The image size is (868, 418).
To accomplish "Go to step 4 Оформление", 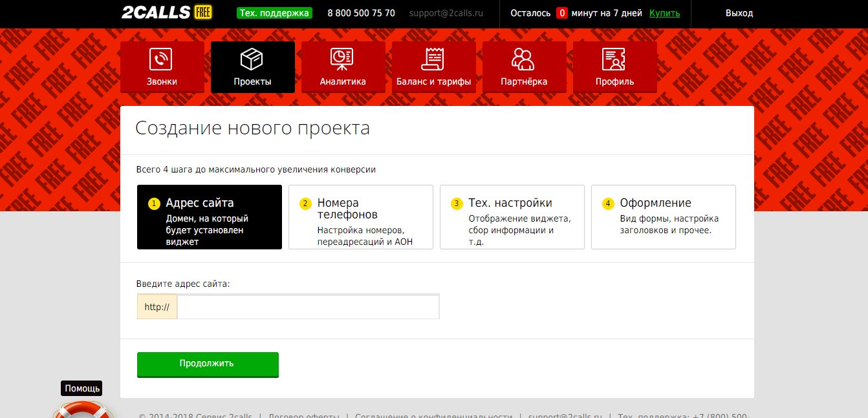I will [664, 217].
